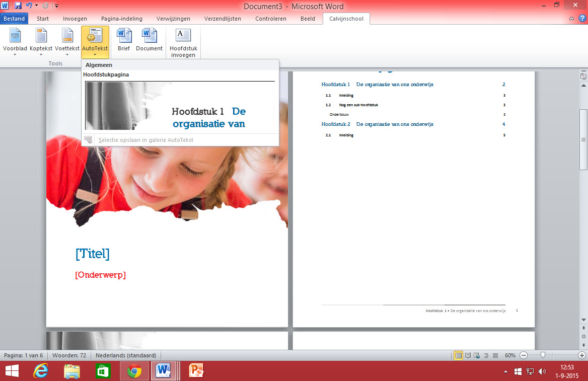This screenshot has width=588, height=381.
Task: Click the zoom slider handle
Action: pos(543,355)
